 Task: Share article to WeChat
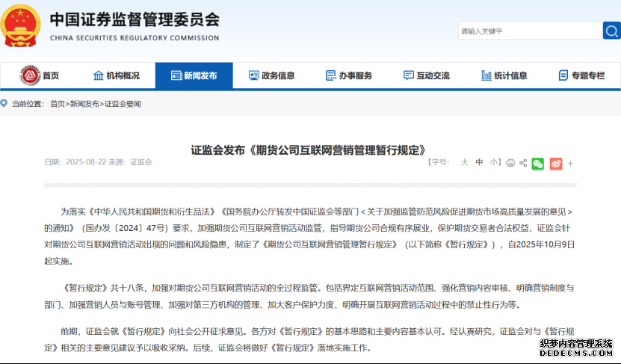pyautogui.click(x=538, y=164)
